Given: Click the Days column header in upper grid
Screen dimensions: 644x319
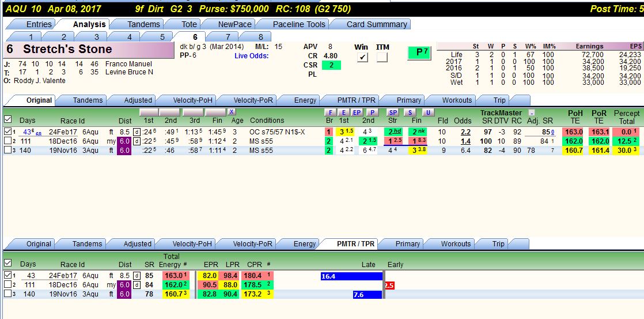Looking at the screenshot, I should pos(27,121).
